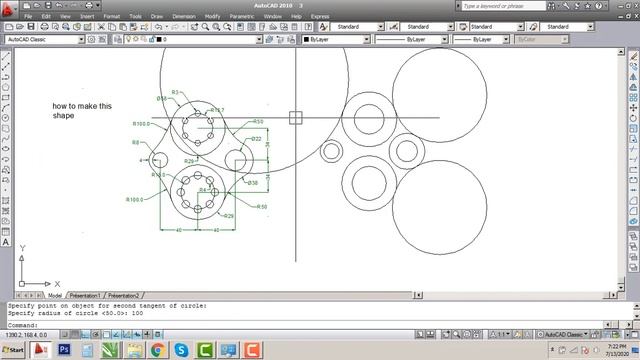Select the Multiline Text tool
The width and height of the screenshot is (640, 360).
pos(6,242)
